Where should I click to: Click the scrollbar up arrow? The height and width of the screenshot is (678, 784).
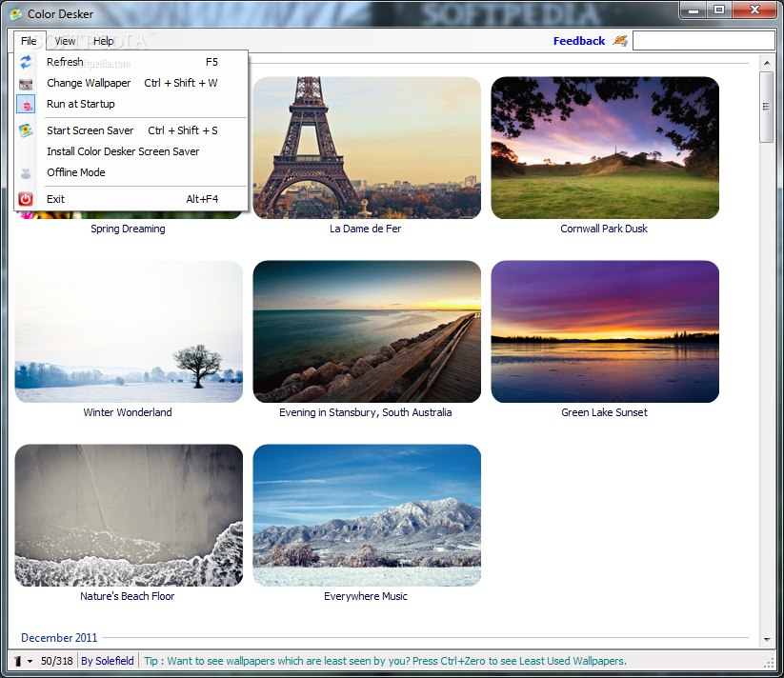767,63
